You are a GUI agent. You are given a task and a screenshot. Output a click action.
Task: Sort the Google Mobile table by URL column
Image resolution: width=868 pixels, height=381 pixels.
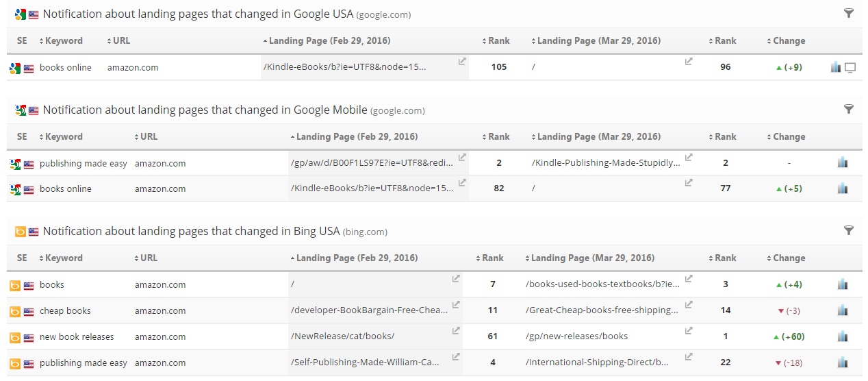click(148, 136)
